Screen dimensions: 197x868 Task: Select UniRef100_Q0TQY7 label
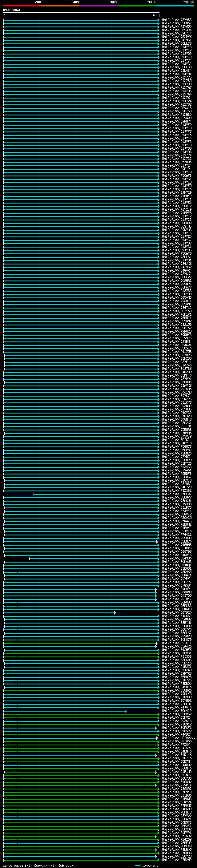click(177, 599)
